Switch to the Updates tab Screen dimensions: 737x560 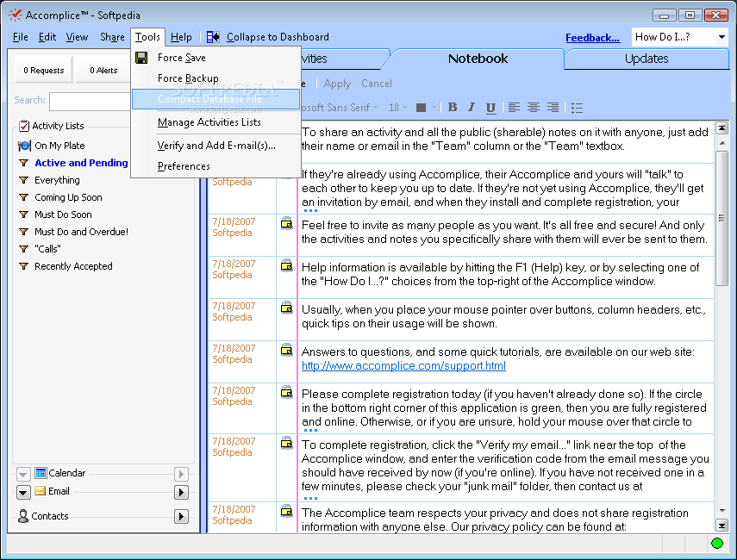pyautogui.click(x=646, y=59)
